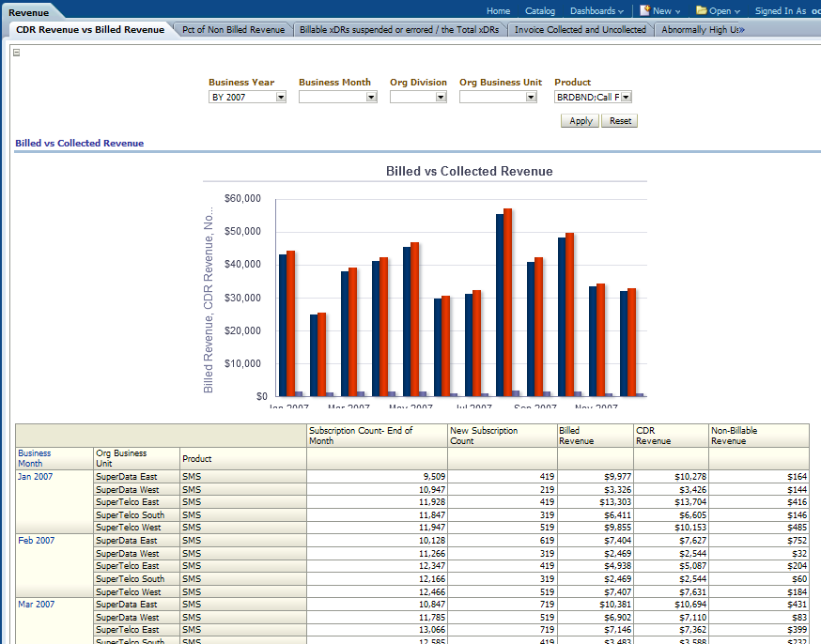Open the Dashboards menu
Screen dimensions: 821x644
tap(596, 11)
